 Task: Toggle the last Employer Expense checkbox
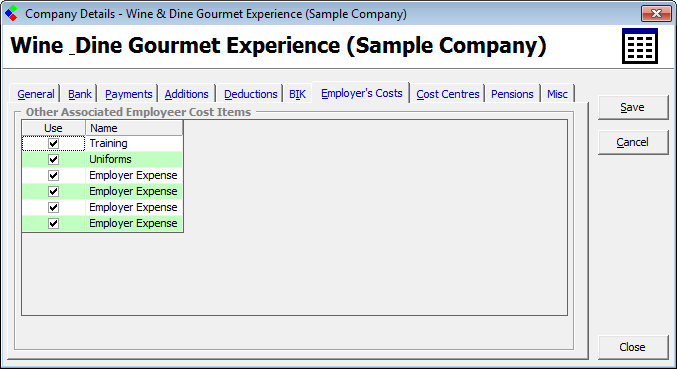coord(54,223)
